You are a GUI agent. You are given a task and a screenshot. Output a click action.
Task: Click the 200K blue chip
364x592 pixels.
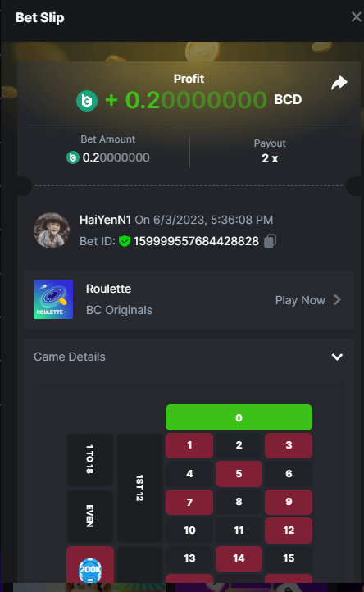(90, 570)
